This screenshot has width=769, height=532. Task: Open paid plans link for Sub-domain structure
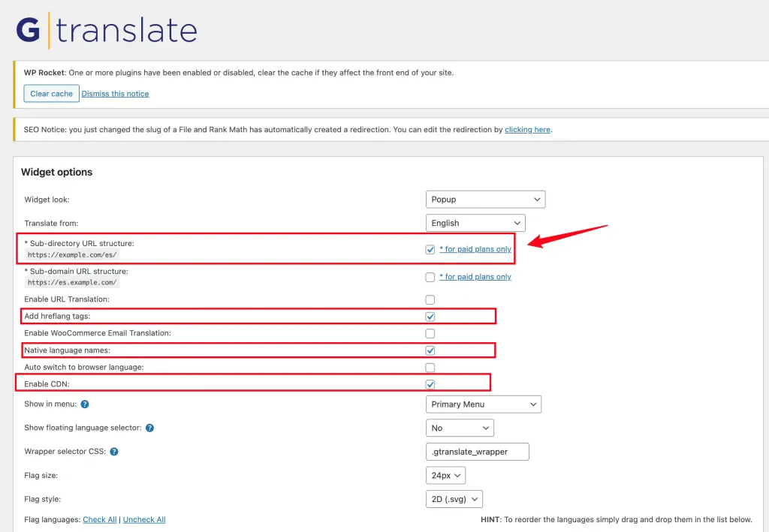click(475, 277)
